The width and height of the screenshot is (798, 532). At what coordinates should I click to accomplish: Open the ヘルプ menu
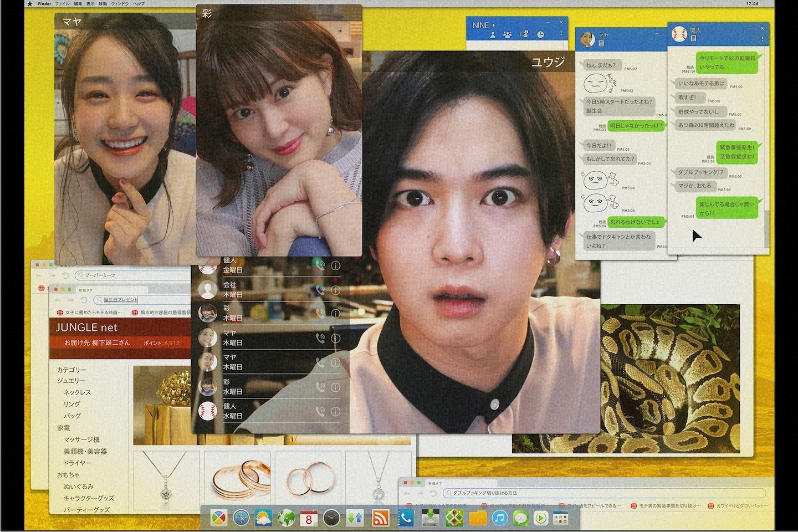click(x=139, y=3)
